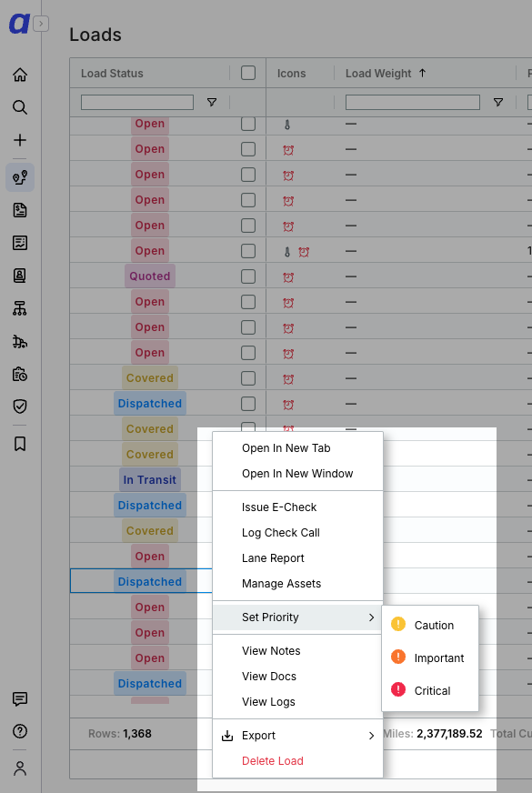Screen dimensions: 532x793
Task: Click the Load Status column header
Action: (112, 74)
